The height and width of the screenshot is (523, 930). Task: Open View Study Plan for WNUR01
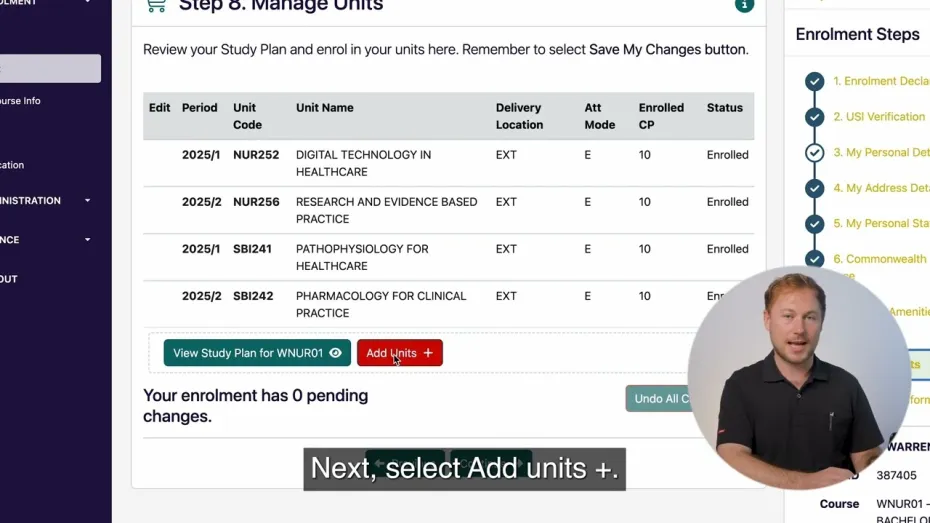coord(257,353)
